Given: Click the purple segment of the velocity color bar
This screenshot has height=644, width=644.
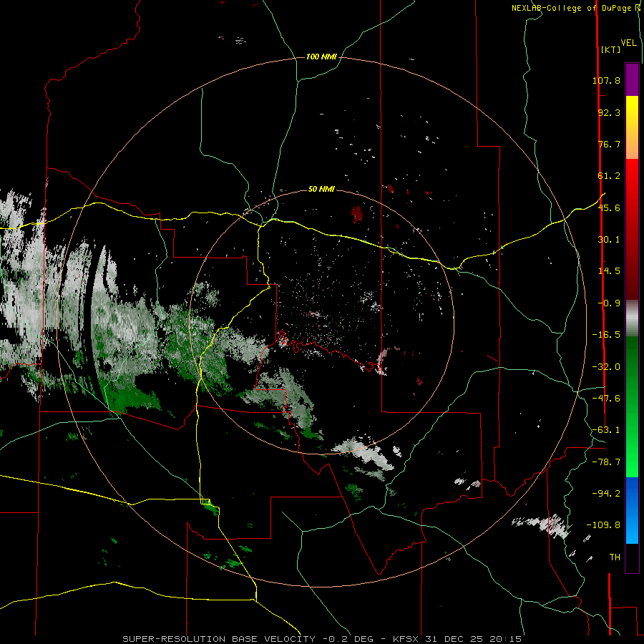Looking at the screenshot, I should pos(632,79).
